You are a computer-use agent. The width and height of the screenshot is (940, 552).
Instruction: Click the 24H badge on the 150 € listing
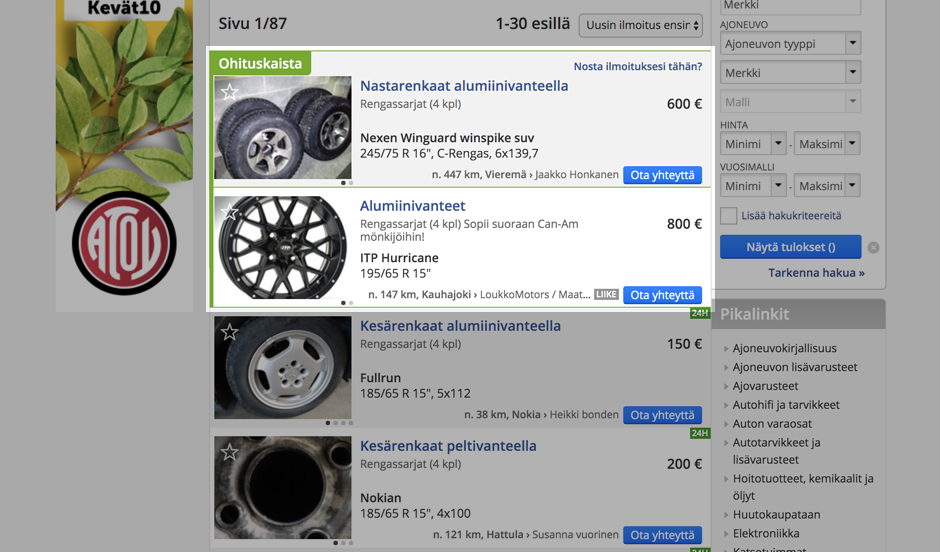[700, 313]
